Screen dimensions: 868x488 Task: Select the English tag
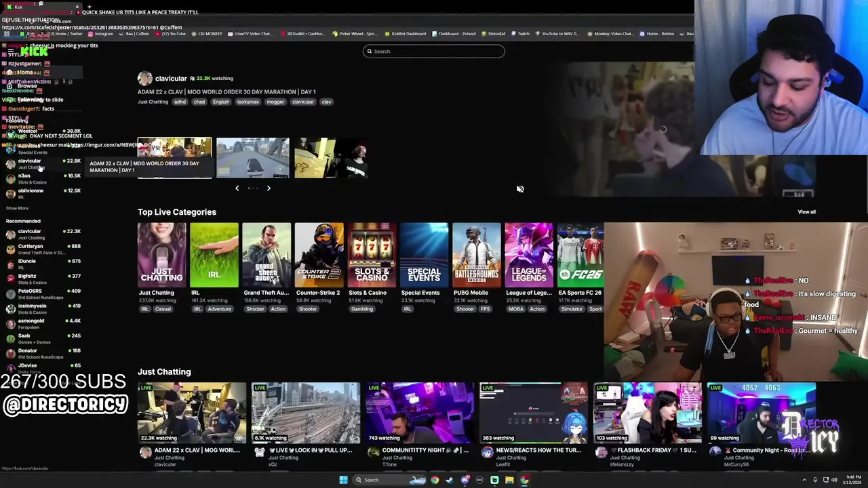(x=221, y=102)
